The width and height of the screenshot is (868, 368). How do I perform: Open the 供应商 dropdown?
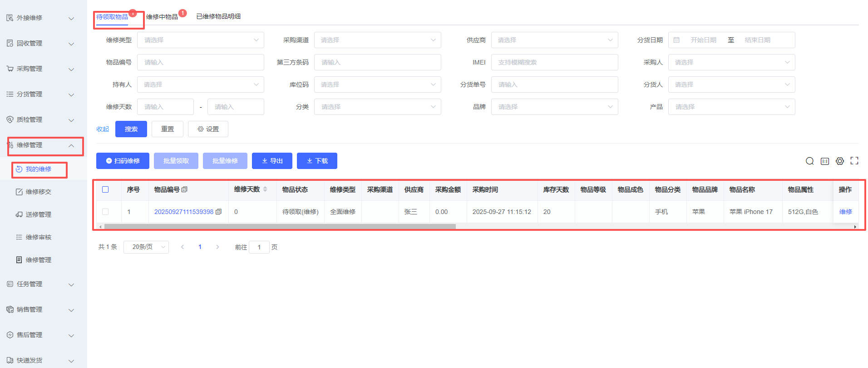pyautogui.click(x=554, y=40)
